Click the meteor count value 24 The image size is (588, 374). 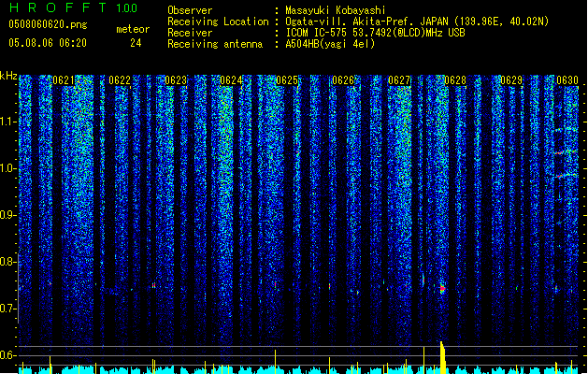click(136, 43)
